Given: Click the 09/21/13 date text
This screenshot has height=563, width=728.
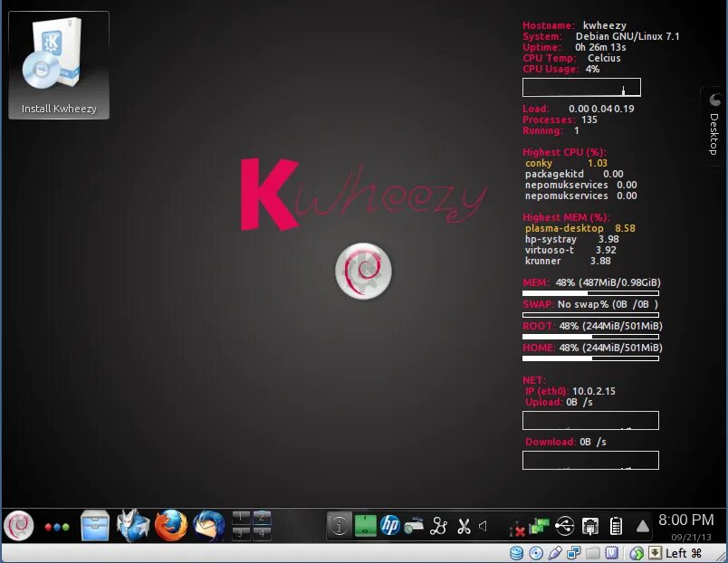Looking at the screenshot, I should [691, 537].
